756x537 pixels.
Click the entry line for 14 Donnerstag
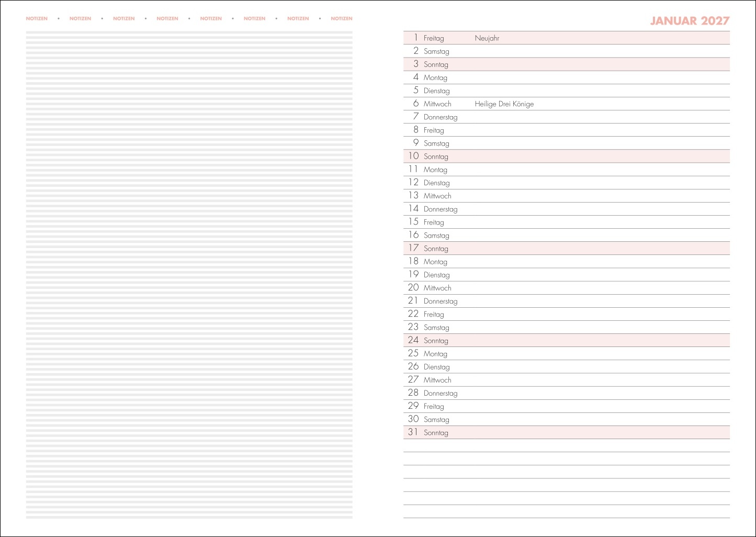566,209
